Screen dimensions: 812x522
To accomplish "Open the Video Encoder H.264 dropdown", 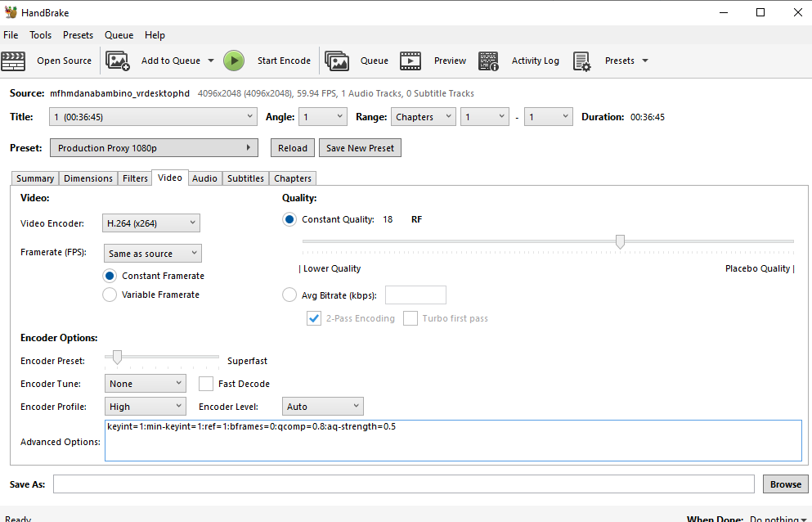I will (x=150, y=223).
